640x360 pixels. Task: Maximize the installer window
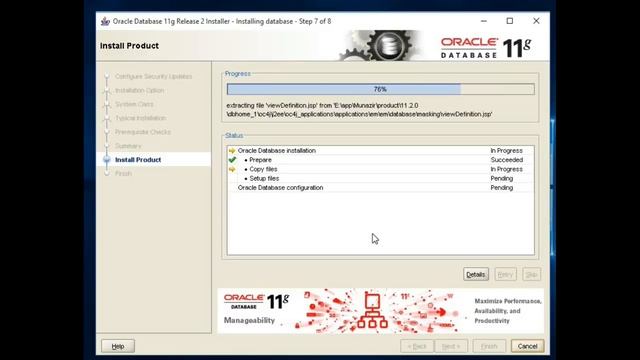coord(510,21)
